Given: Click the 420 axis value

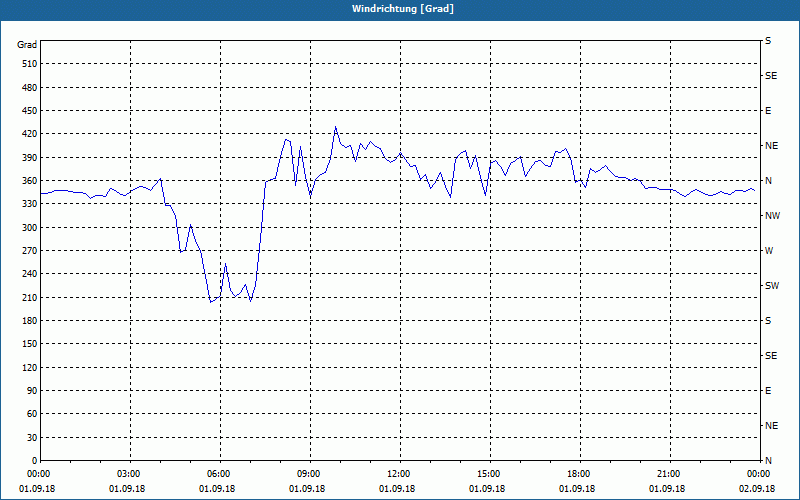Looking at the screenshot, I should coord(30,134).
